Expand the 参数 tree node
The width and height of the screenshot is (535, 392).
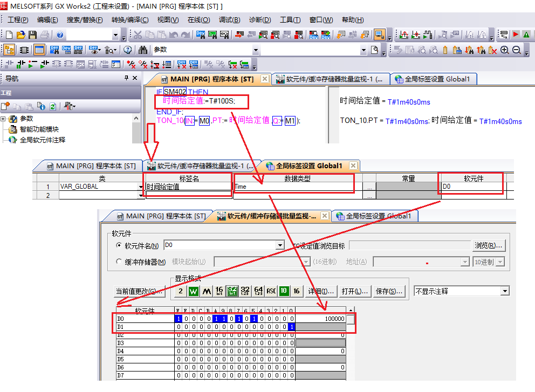pyautogui.click(x=4, y=119)
